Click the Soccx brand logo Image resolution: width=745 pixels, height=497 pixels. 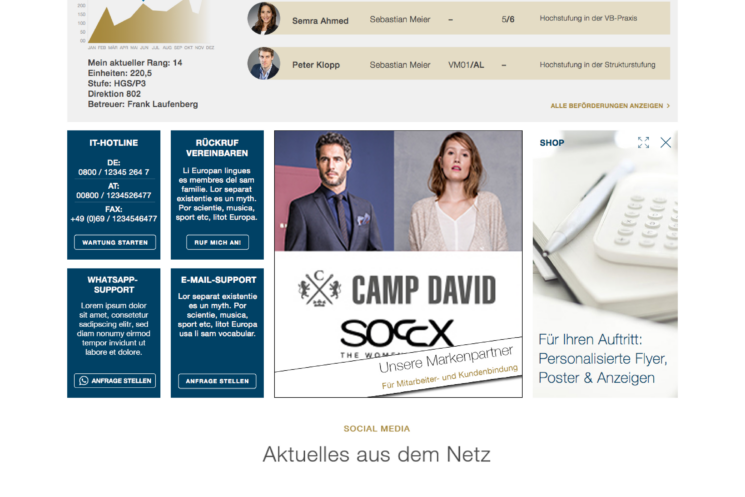pyautogui.click(x=397, y=333)
